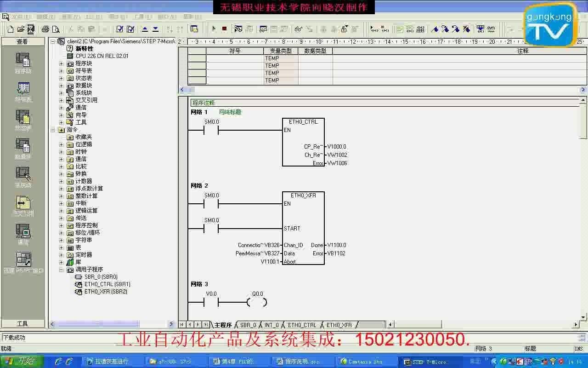Expand the 定时器 tree node
Image resolution: width=588 pixels, height=368 pixels.
coord(62,254)
